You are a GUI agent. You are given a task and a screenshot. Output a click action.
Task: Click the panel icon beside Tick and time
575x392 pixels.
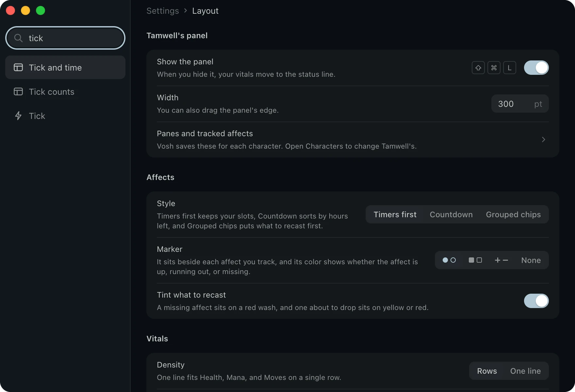(18, 68)
